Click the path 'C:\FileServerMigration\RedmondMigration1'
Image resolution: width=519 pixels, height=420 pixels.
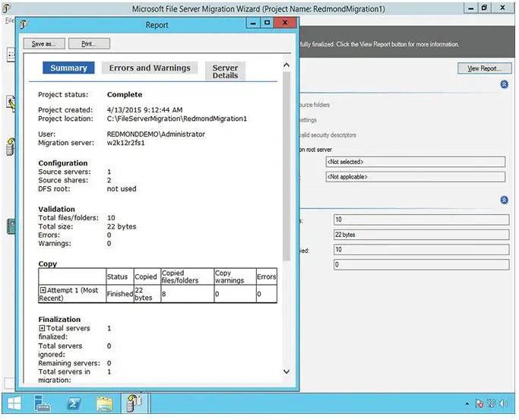177,118
